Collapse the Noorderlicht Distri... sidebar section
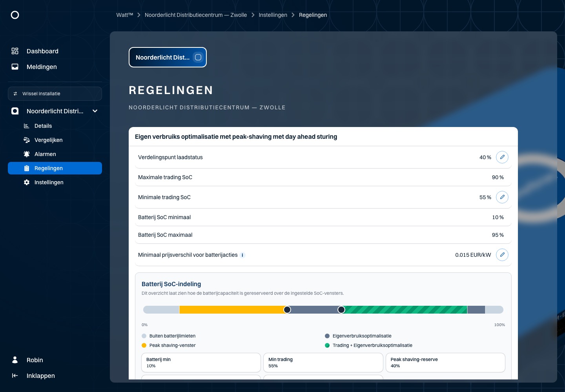Viewport: 565px width, 392px height. [95, 111]
